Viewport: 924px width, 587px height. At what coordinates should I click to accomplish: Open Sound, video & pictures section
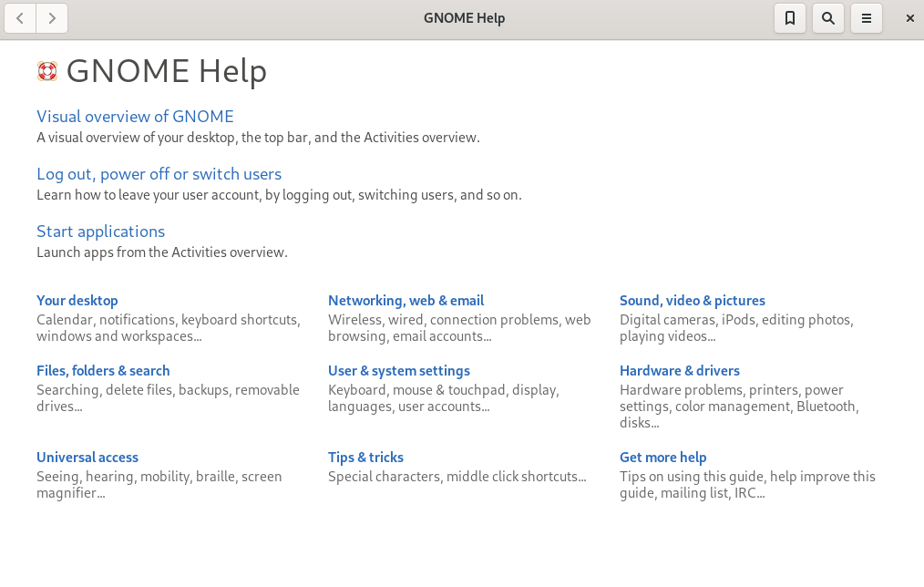click(692, 301)
